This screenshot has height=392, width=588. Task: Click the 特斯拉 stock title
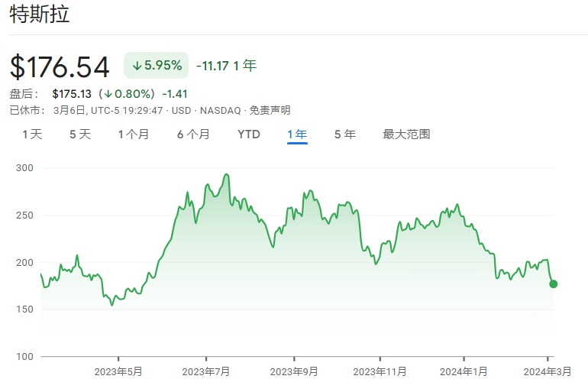[40, 15]
